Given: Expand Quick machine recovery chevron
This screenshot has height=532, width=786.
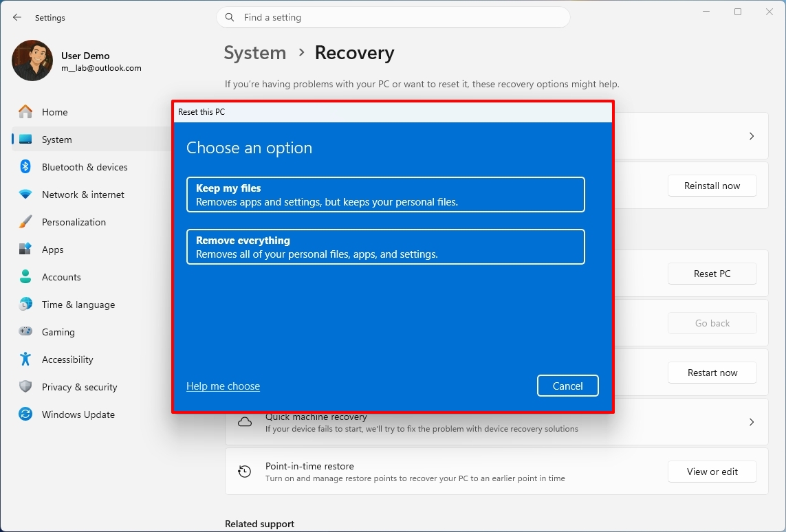Looking at the screenshot, I should 752,422.
